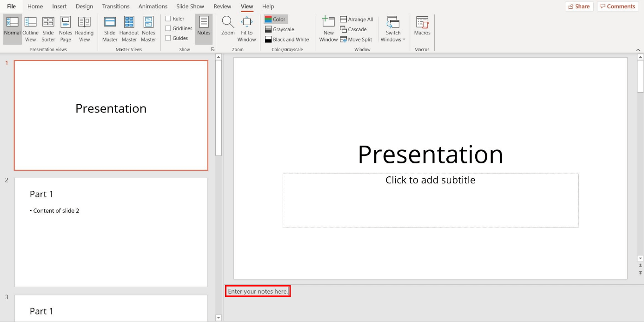Select Reading View

pyautogui.click(x=84, y=28)
